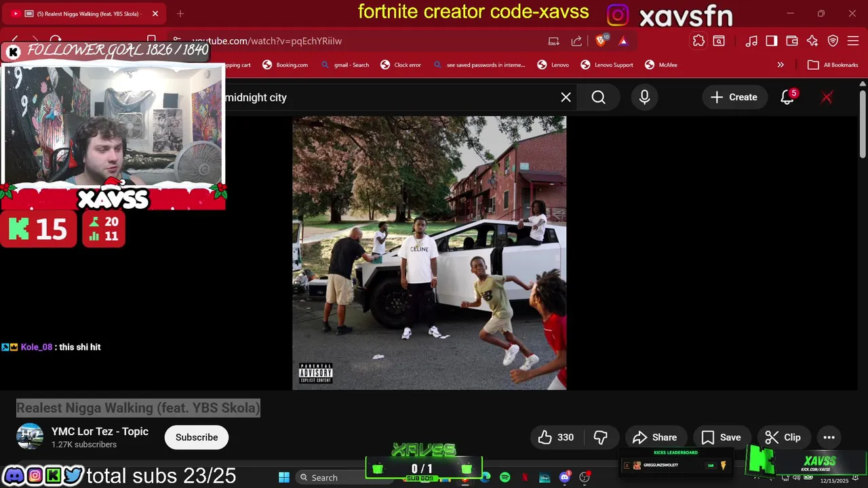This screenshot has width=868, height=488.
Task: Click the 1.27K subscribers text
Action: (84, 445)
